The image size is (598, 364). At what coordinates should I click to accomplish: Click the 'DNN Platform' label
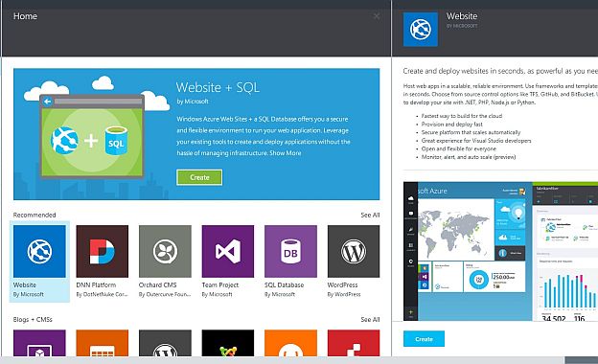coord(96,284)
